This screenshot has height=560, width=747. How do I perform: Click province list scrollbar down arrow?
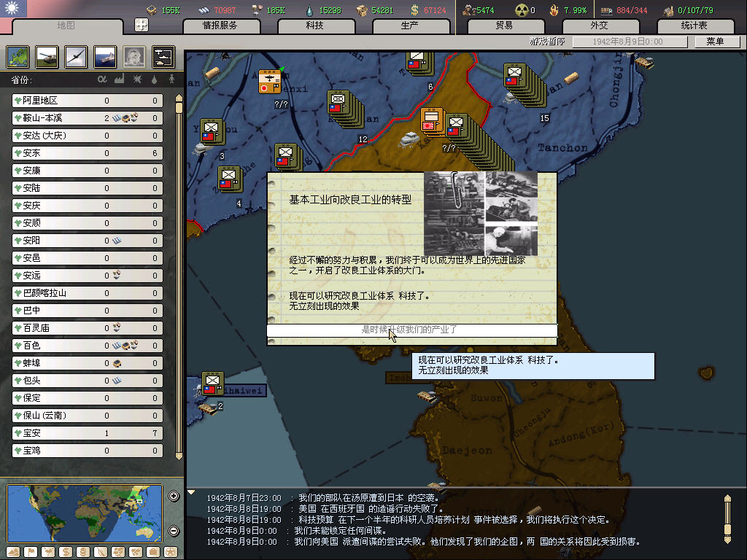179,456
